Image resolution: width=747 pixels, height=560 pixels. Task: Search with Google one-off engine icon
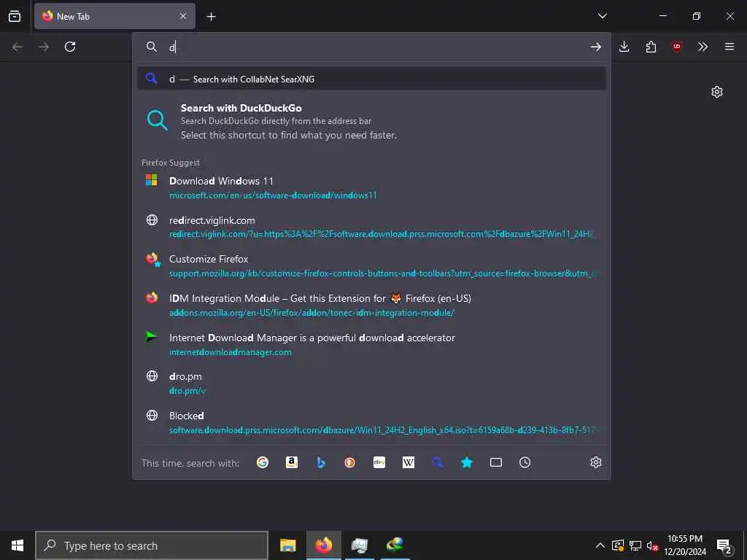click(x=263, y=462)
